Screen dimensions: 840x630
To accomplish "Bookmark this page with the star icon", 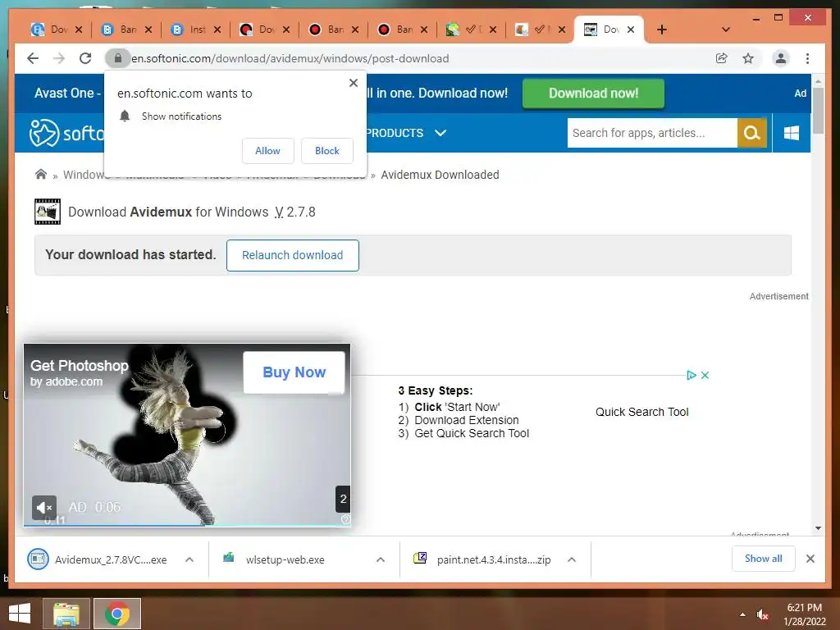I will pyautogui.click(x=748, y=58).
